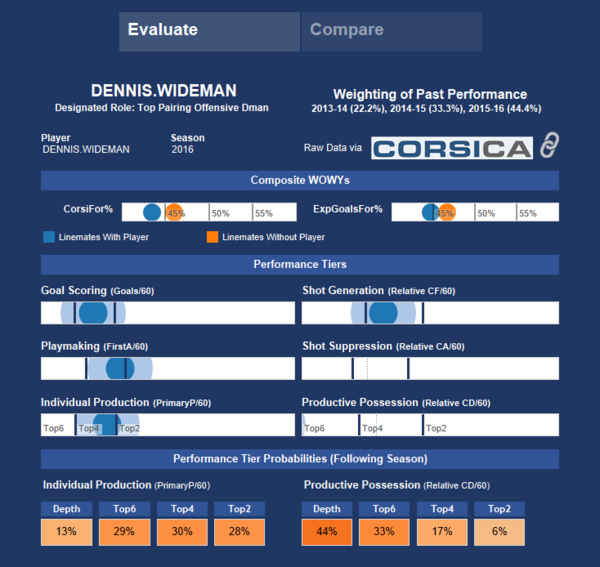Select the 13% Depth cell under Individual Production
Screen dimensions: 600x567
tap(67, 531)
